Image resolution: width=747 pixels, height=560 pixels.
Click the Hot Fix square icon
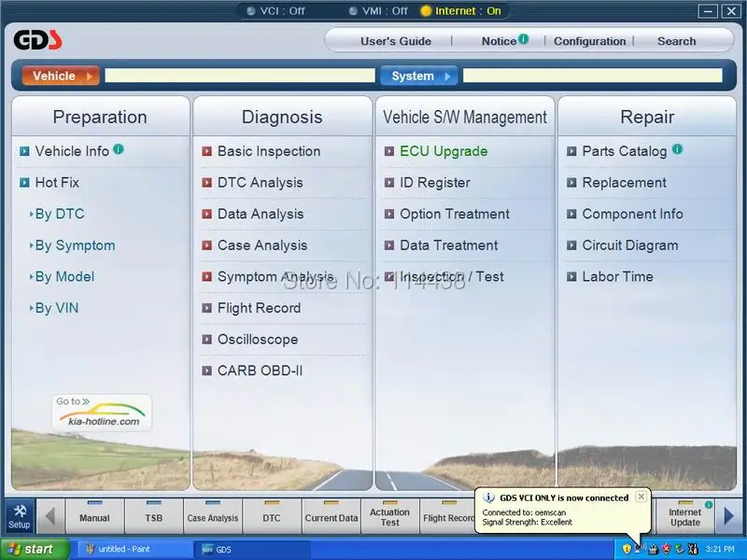pos(24,183)
